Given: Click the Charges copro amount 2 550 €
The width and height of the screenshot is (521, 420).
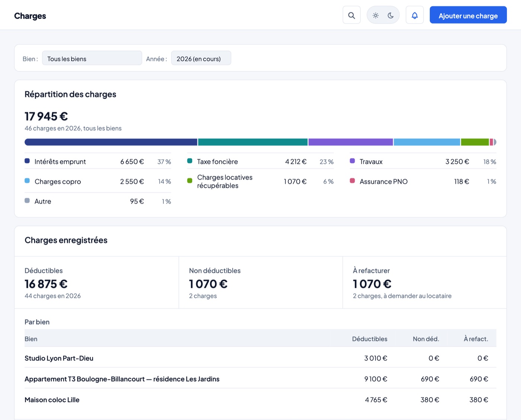Looking at the screenshot, I should point(132,182).
